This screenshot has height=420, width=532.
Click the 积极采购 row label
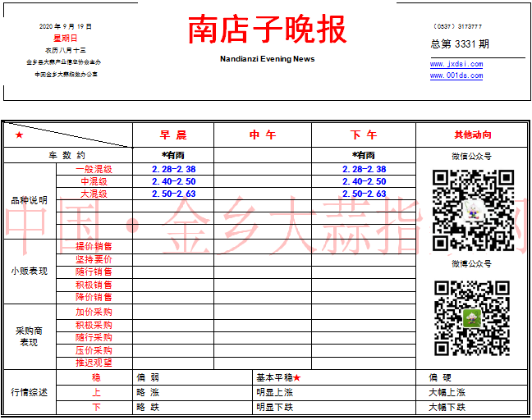[x=94, y=325]
